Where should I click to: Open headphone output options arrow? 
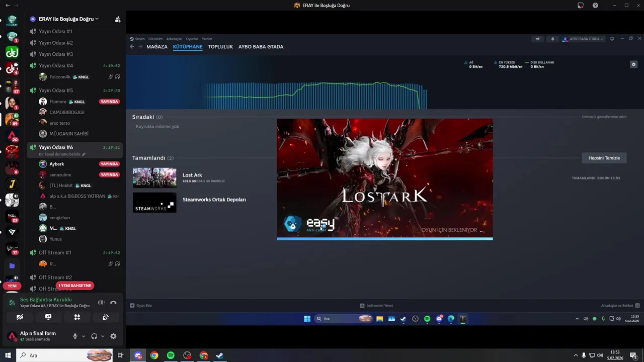pos(103,336)
